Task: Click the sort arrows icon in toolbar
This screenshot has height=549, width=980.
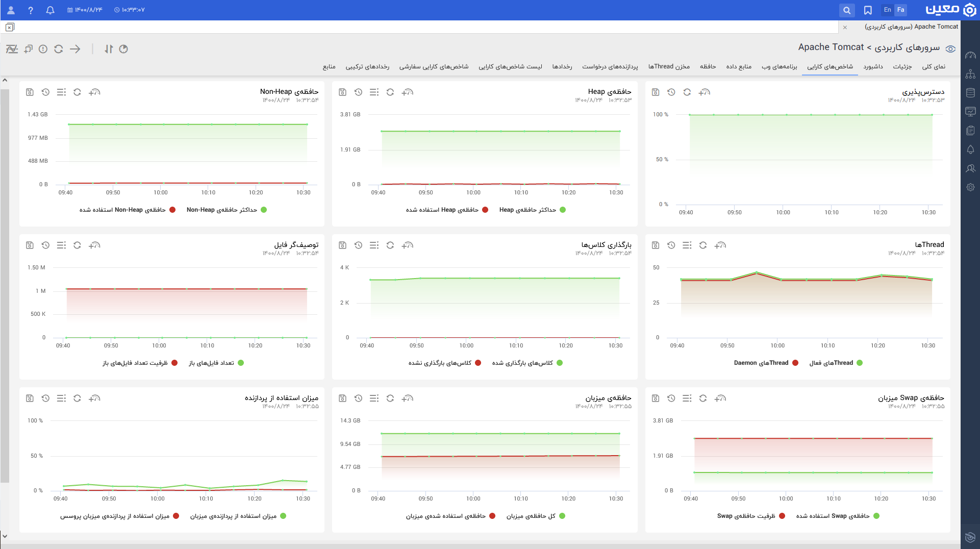Action: [x=109, y=49]
